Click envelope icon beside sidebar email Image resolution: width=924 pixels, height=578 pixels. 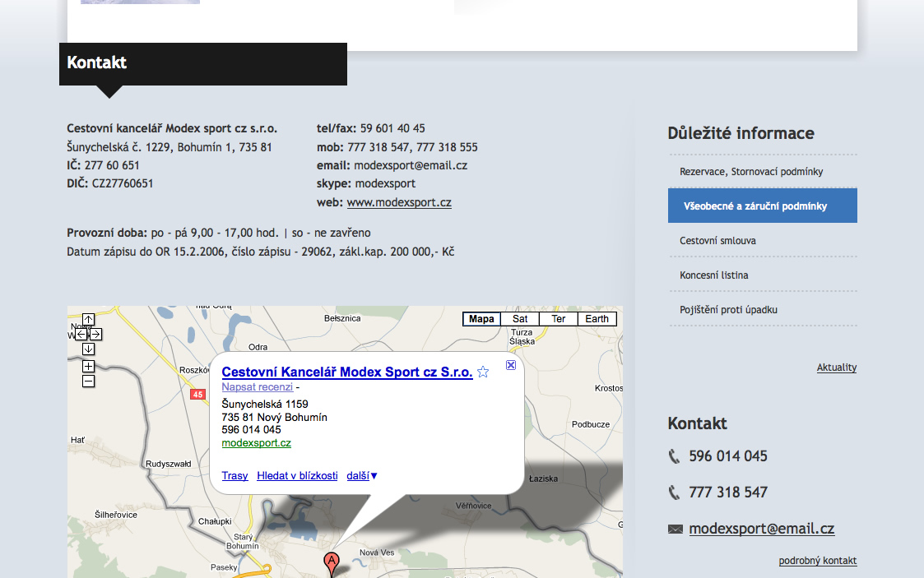676,529
